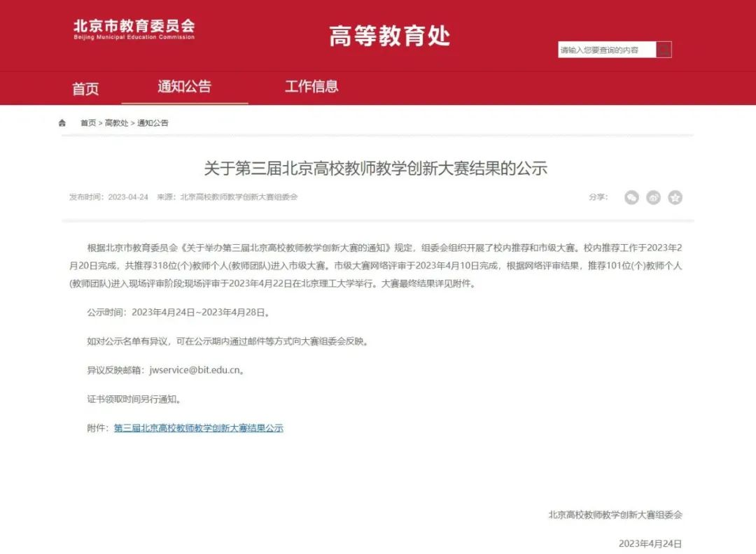The image size is (756, 554).
Task: Click the search magnifier button
Action: coord(664,50)
